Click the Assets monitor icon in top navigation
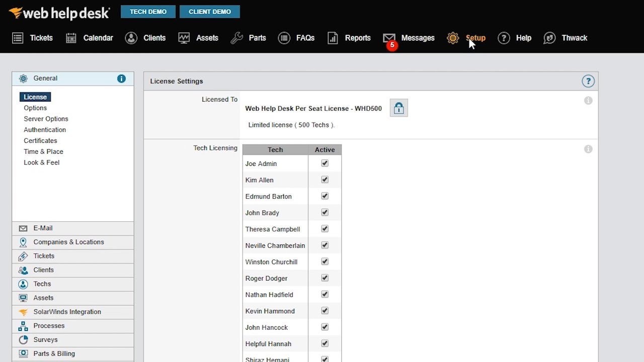This screenshot has width=644, height=362. 184,38
